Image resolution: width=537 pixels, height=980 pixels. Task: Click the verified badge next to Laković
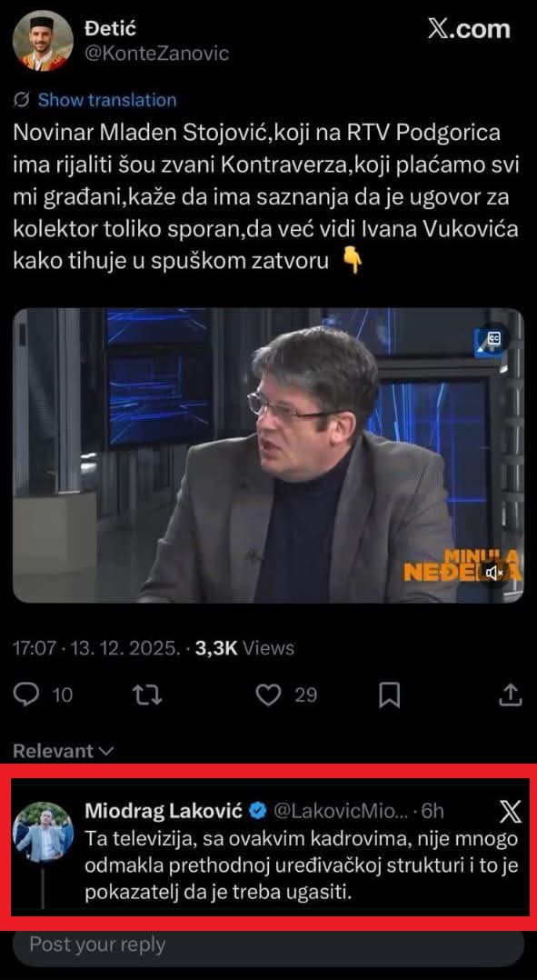tap(256, 811)
